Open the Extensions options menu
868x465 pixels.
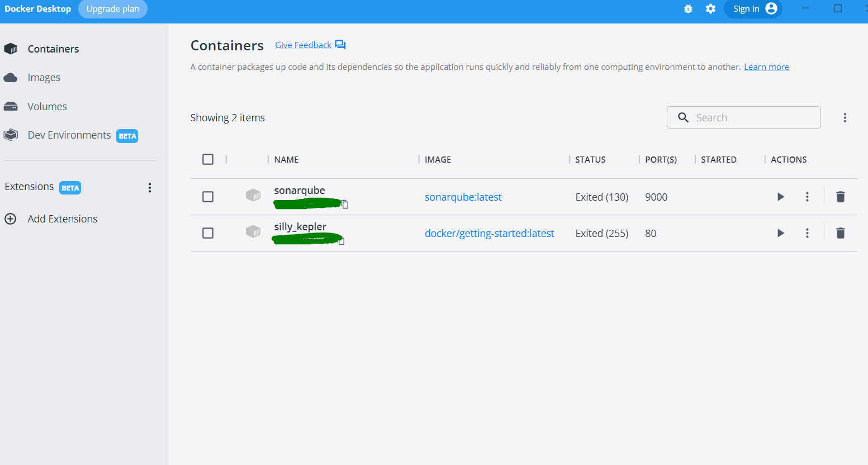(x=150, y=188)
